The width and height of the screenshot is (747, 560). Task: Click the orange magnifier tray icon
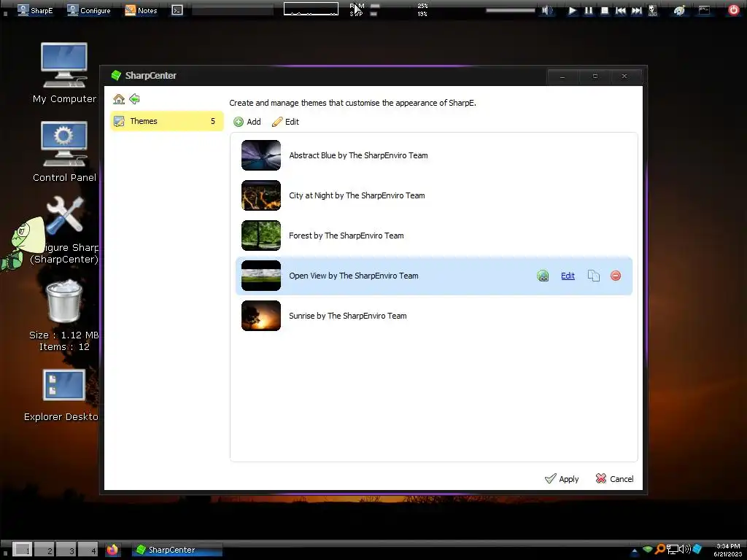[x=659, y=550]
